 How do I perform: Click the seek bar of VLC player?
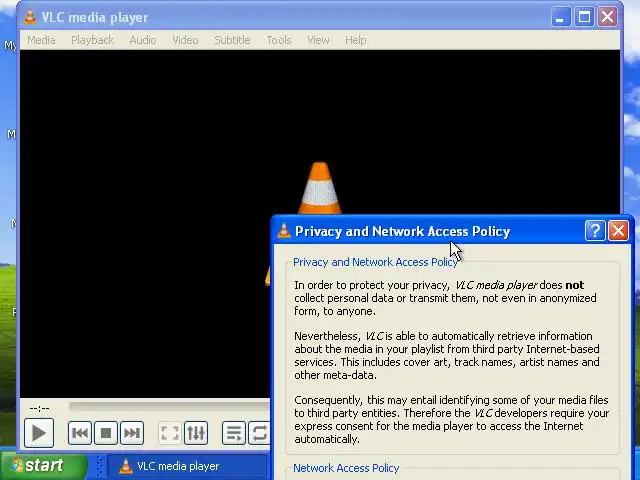(169, 406)
